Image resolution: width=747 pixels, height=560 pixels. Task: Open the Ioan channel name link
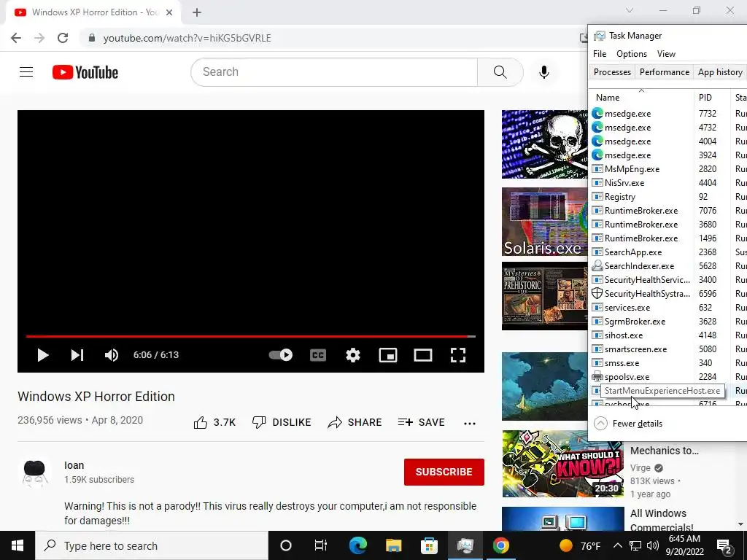(x=74, y=465)
